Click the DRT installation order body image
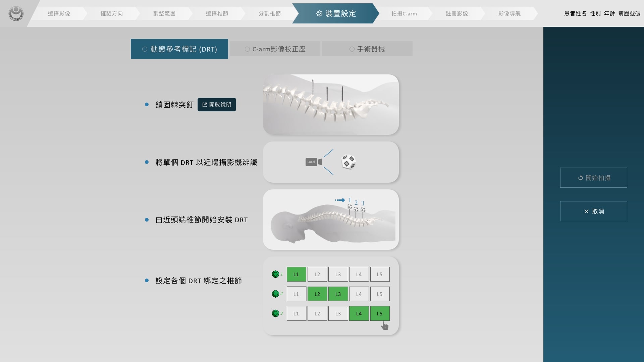 coord(331,220)
